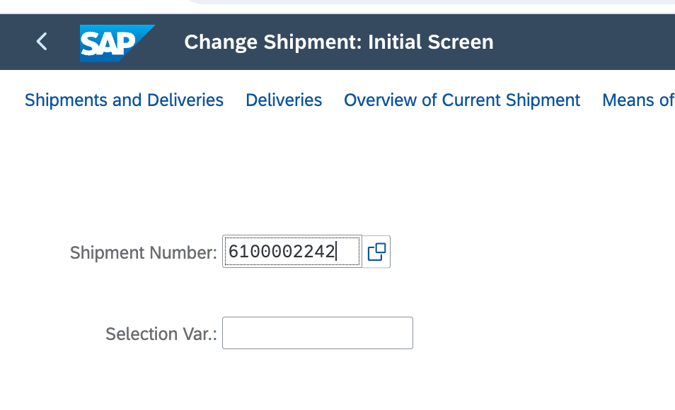This screenshot has width=675, height=410.
Task: Click "Shipments and Deliveries" in the toolbar
Action: tap(124, 100)
